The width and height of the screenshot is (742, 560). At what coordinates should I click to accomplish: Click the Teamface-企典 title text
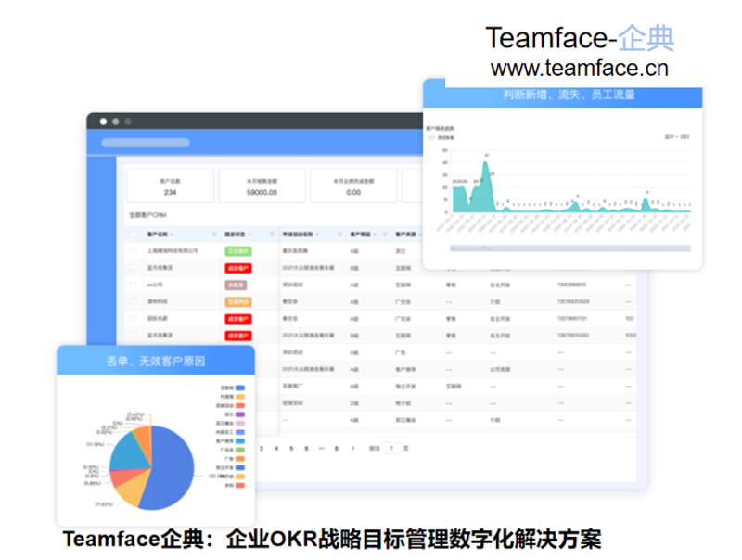click(580, 38)
